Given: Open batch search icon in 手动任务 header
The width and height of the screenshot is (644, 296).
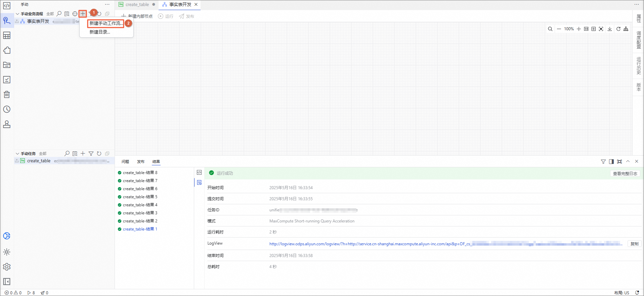Looking at the screenshot, I should (75, 154).
